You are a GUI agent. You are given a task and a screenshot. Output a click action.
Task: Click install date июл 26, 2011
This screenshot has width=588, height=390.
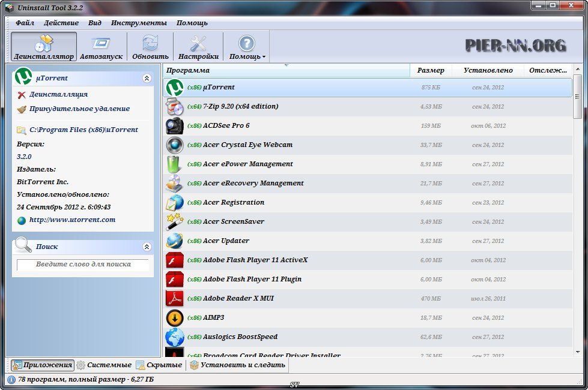488,299
